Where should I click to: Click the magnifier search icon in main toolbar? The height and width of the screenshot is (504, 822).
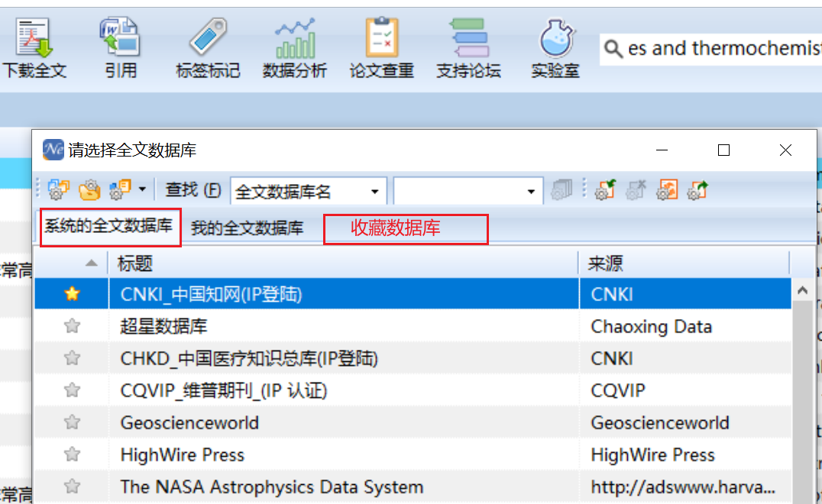click(x=613, y=49)
